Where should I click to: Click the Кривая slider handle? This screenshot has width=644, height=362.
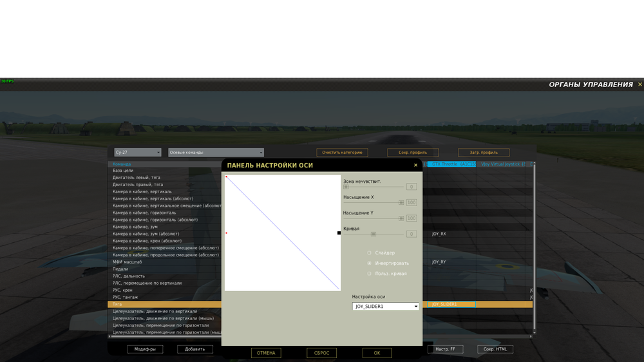(x=374, y=234)
